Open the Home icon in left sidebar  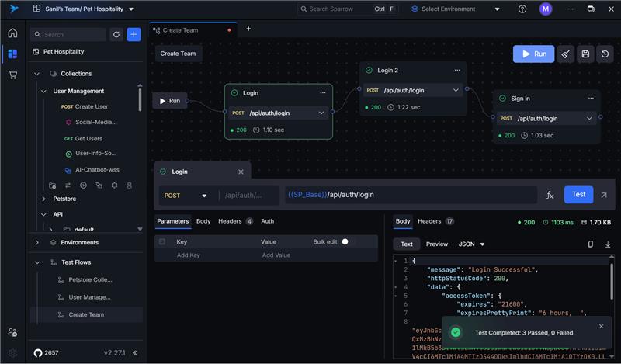tap(12, 33)
